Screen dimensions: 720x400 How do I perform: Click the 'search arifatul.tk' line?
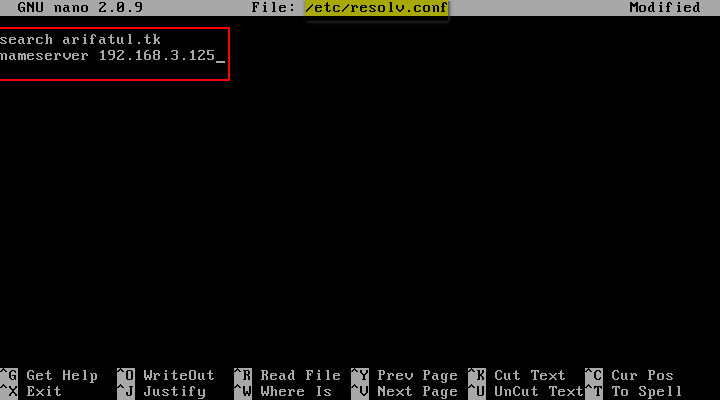tap(80, 39)
